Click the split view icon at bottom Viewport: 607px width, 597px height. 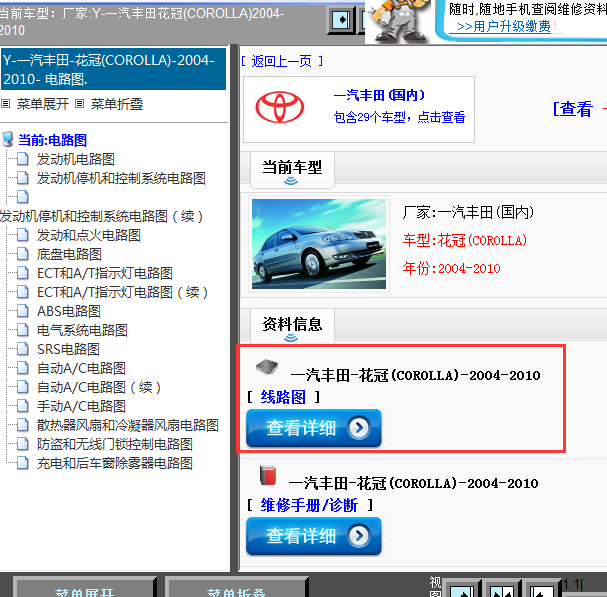502,590
